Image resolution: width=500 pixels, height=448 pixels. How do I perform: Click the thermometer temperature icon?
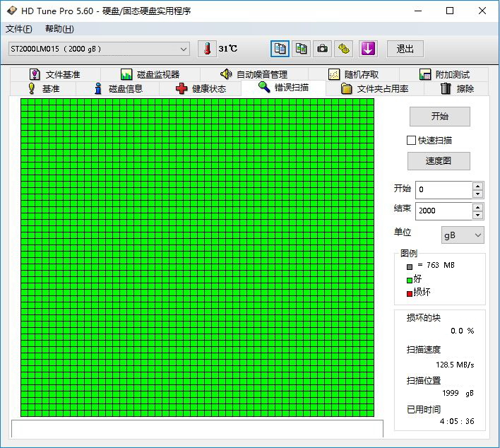207,49
